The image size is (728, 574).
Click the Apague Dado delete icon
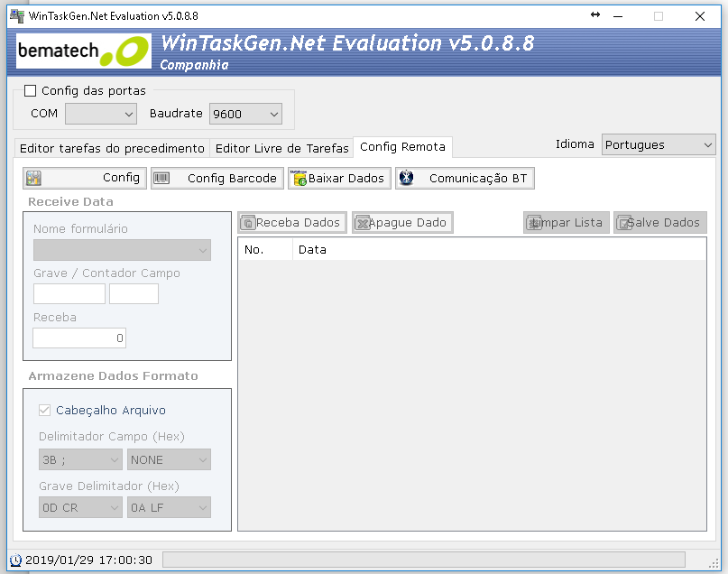(x=362, y=223)
